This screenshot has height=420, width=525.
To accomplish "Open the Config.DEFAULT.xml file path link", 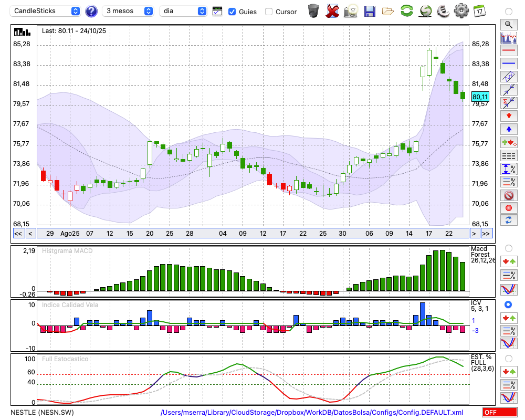I will [312, 413].
